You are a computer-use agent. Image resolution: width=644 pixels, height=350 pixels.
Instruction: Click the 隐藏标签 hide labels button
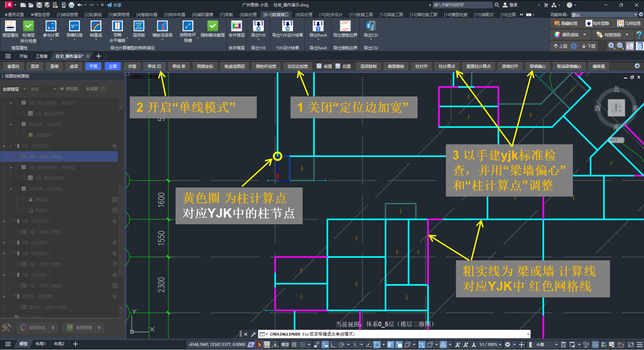point(566,23)
